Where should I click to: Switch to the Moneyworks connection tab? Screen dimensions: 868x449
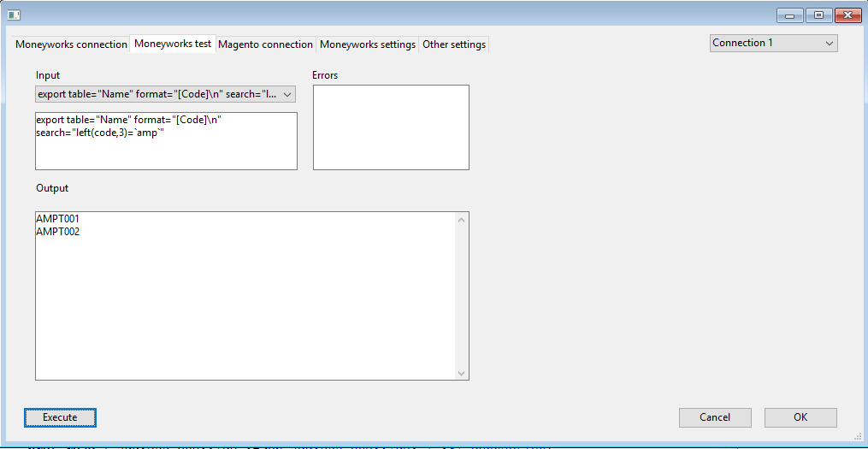coord(71,44)
